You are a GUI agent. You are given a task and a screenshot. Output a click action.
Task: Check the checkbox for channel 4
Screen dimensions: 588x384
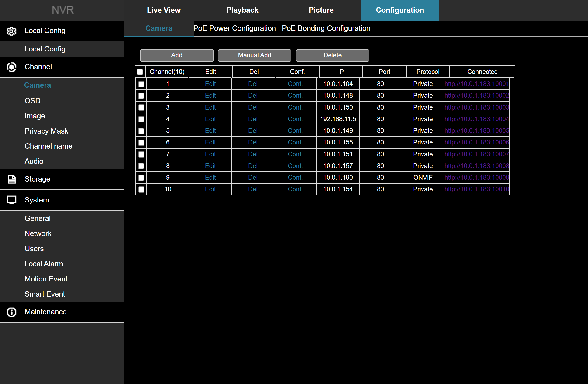(141, 119)
